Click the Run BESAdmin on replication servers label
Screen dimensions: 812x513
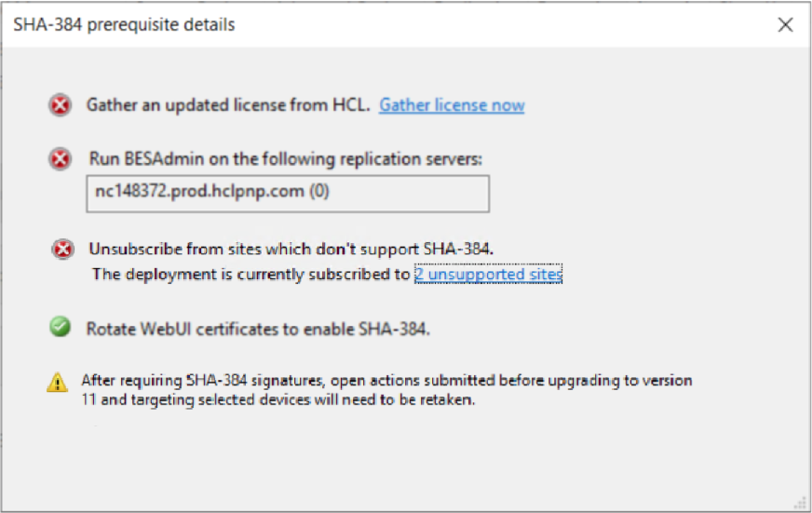tap(285, 159)
